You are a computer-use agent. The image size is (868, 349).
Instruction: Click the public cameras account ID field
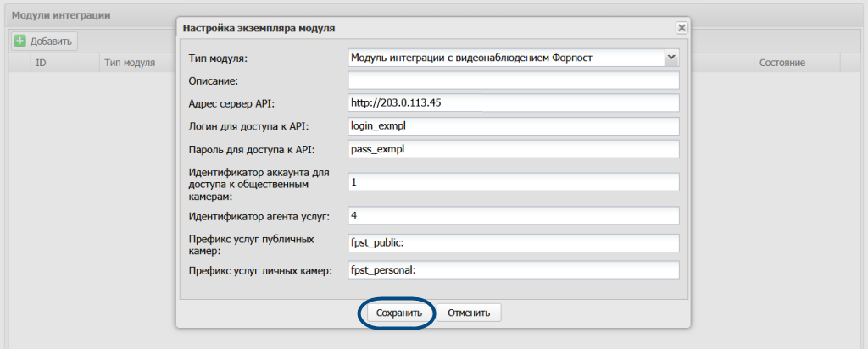tap(513, 181)
